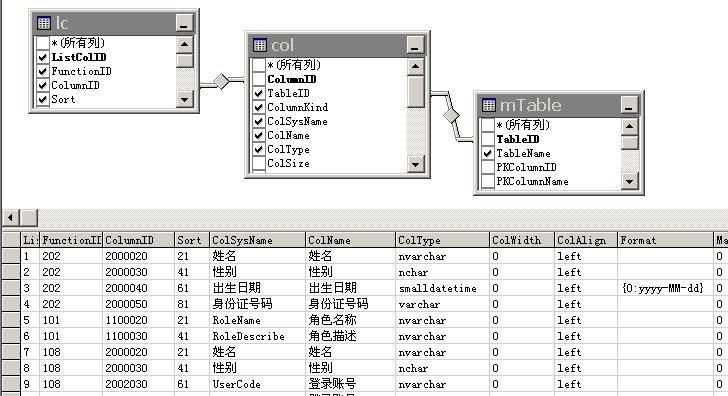Click mTable scroll up arrow

(629, 127)
